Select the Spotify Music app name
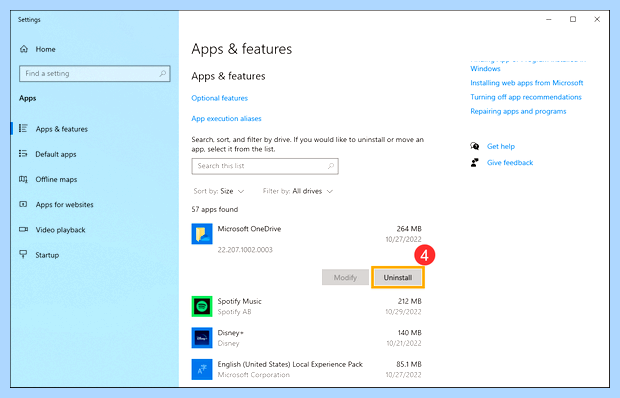The image size is (620, 398). (239, 301)
